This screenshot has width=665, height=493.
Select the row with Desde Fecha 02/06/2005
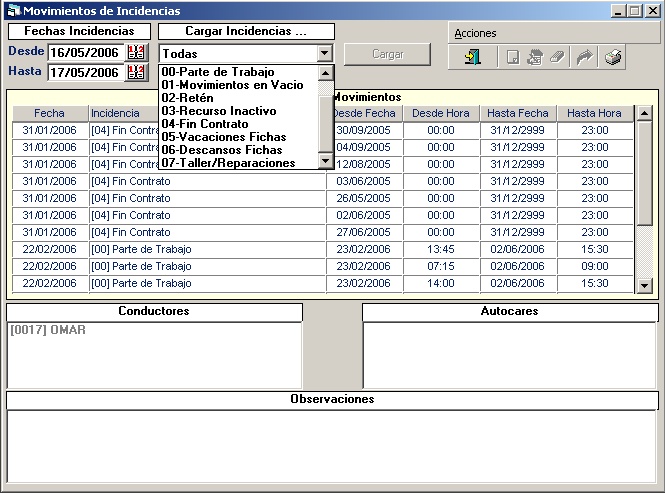coord(322,215)
